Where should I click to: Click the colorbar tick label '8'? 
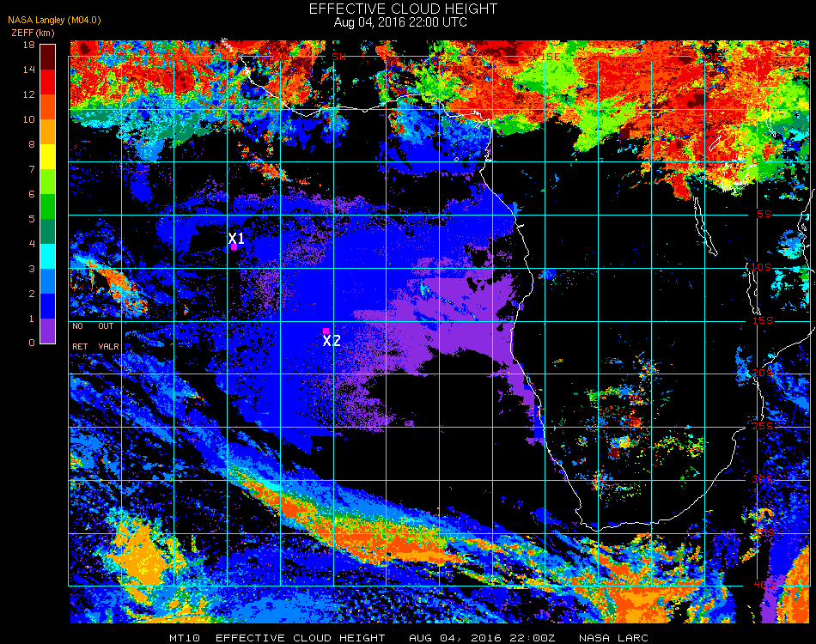click(x=32, y=144)
